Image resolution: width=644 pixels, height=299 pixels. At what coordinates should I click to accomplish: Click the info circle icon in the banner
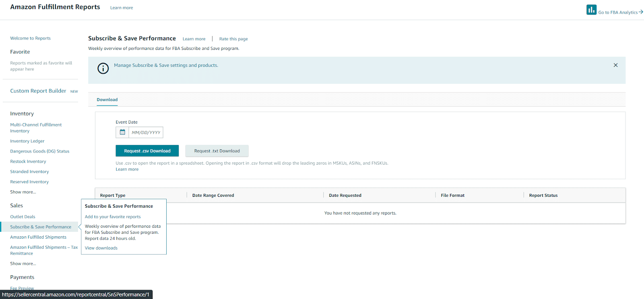click(x=103, y=68)
